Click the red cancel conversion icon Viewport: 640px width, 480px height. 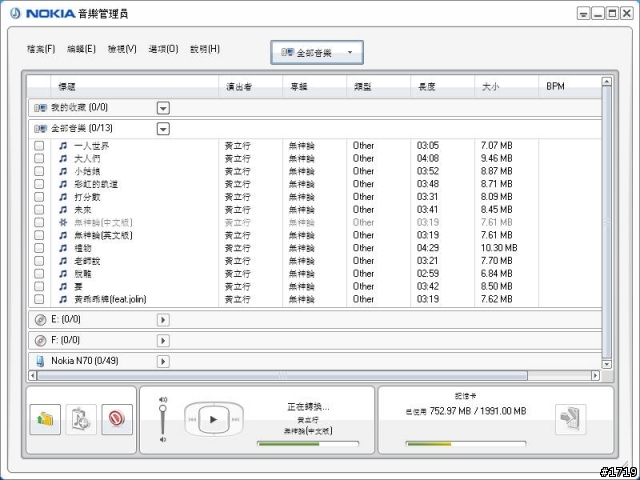tap(117, 419)
